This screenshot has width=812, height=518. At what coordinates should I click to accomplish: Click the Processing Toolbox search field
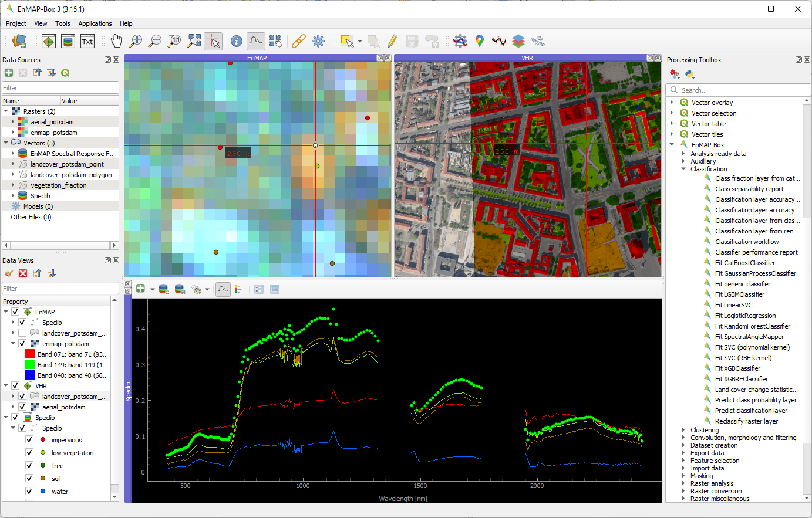click(x=738, y=90)
